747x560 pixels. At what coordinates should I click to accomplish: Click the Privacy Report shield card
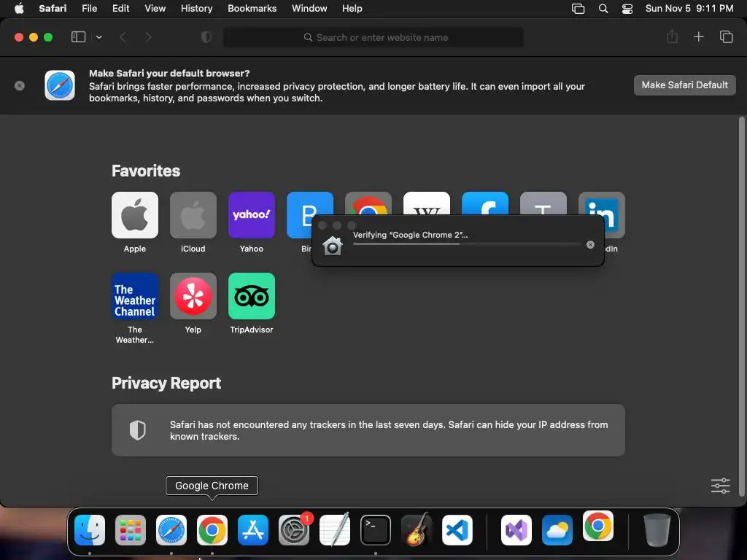pyautogui.click(x=368, y=430)
